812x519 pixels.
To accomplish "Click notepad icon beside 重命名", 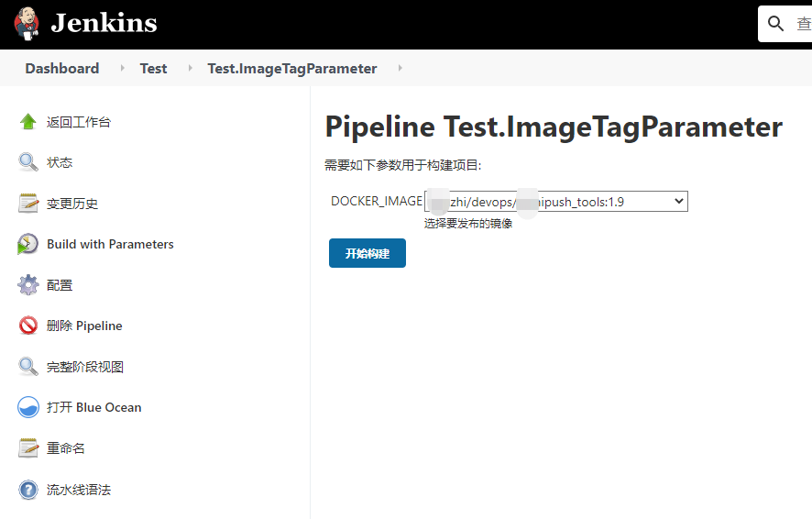I will 28,448.
